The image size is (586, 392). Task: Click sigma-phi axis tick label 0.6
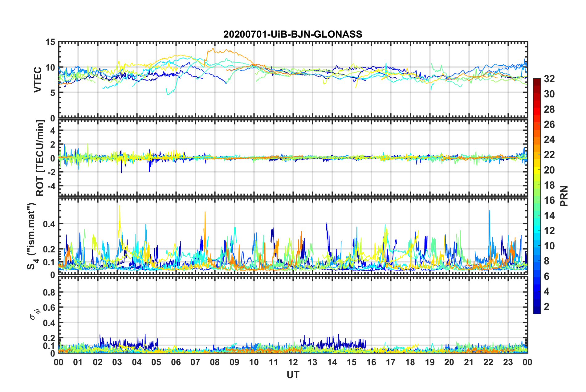pos(49,308)
